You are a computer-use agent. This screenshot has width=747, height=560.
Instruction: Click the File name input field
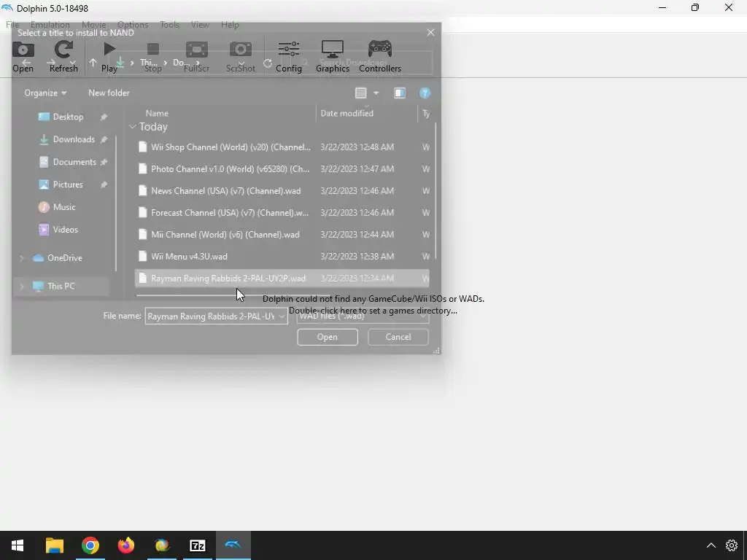[x=211, y=316]
